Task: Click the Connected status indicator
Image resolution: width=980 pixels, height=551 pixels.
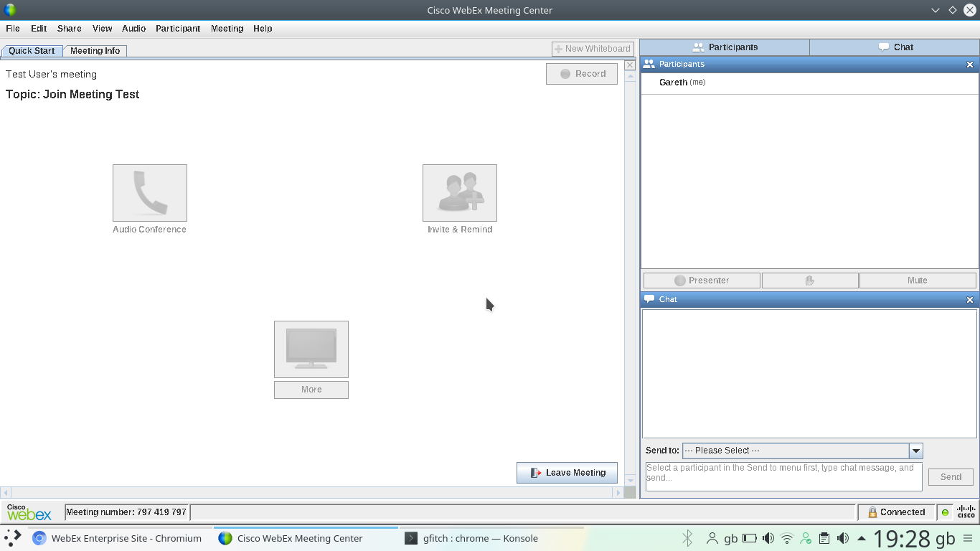Action: tap(896, 512)
